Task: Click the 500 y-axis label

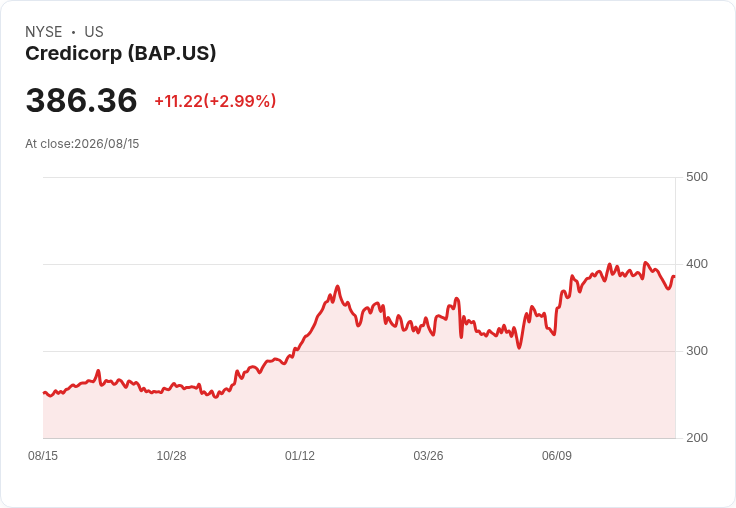Action: 697,177
